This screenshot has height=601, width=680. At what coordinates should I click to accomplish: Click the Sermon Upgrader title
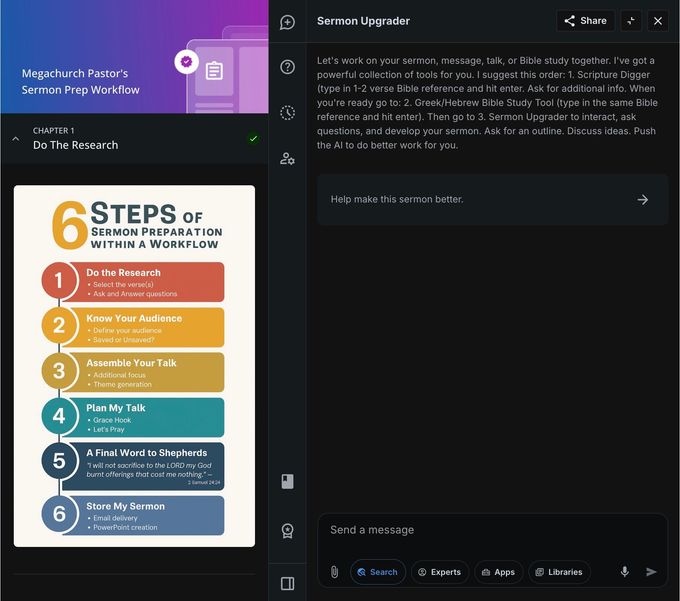click(x=363, y=21)
